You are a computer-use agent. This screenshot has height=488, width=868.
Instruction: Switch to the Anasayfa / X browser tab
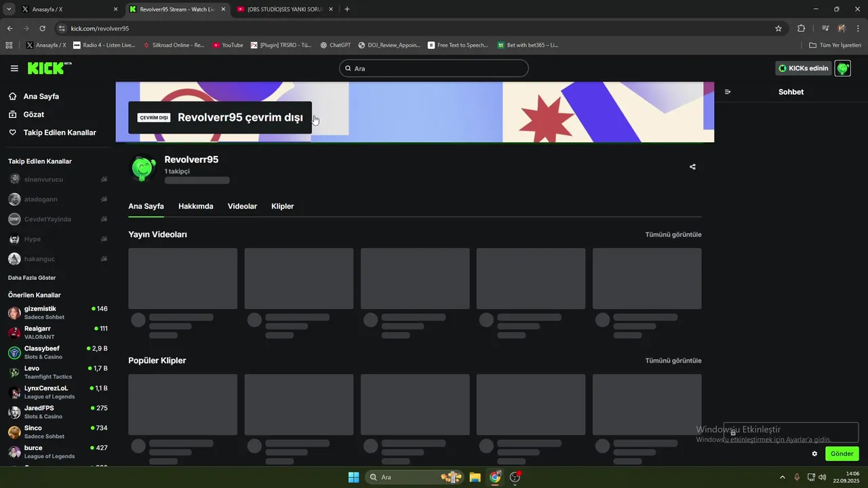point(69,9)
